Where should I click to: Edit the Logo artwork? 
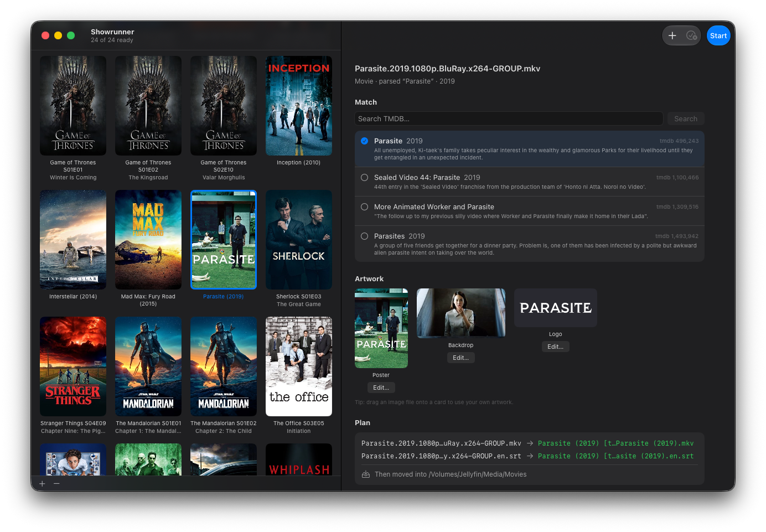pyautogui.click(x=555, y=347)
